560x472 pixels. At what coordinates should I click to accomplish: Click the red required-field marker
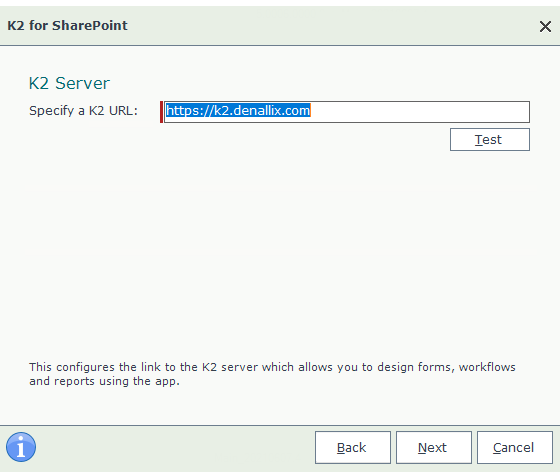[x=161, y=112]
